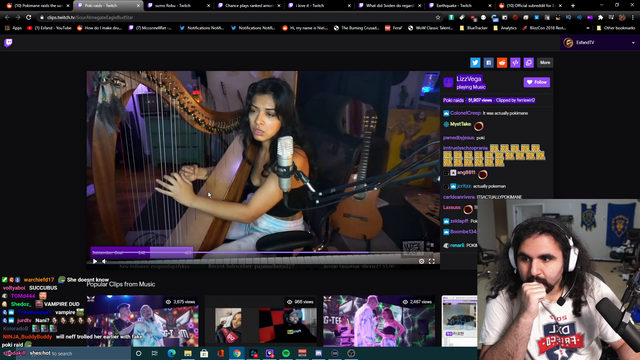Open the More share options button

pos(545,62)
